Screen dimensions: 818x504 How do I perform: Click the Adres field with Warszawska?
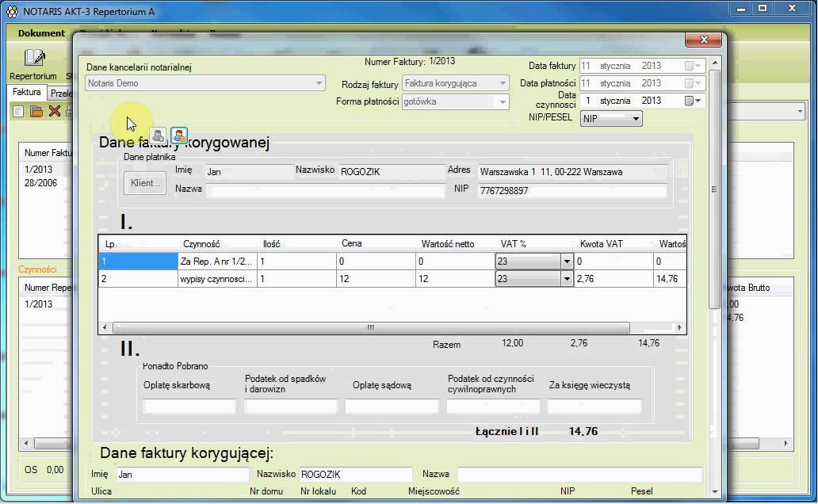click(572, 172)
